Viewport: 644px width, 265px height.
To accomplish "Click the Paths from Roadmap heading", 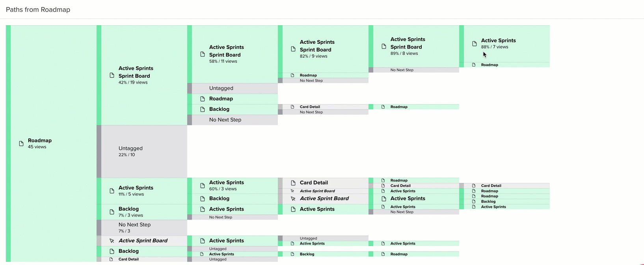I will click(x=38, y=9).
